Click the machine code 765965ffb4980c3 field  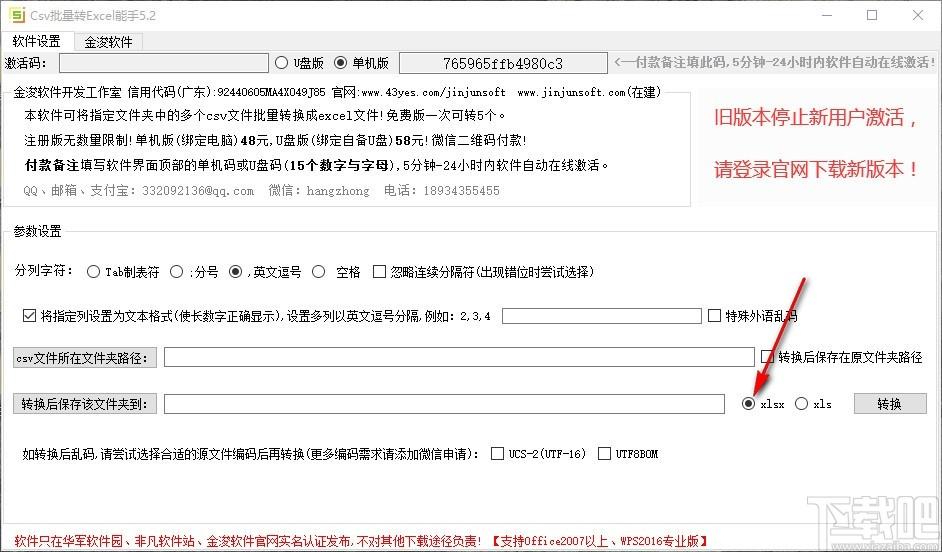[503, 63]
